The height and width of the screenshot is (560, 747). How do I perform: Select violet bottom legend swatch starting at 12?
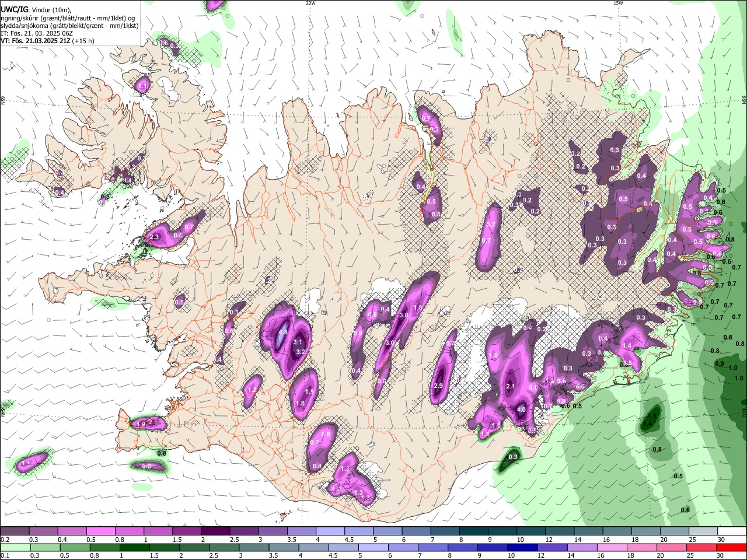tap(551, 547)
